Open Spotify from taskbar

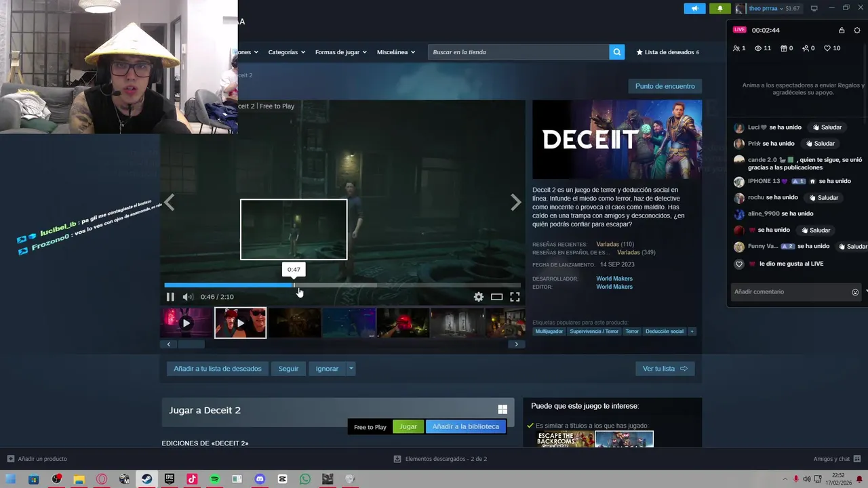tap(214, 479)
